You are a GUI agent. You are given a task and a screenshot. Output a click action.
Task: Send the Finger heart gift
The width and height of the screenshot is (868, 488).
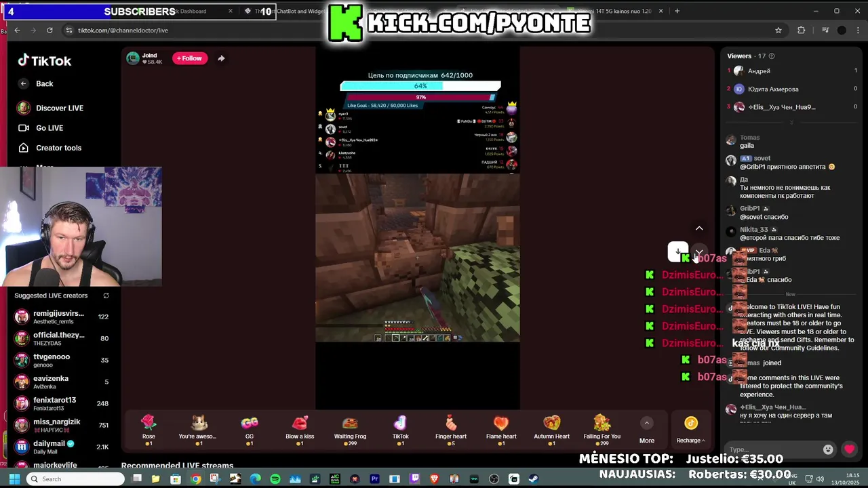pos(451,430)
